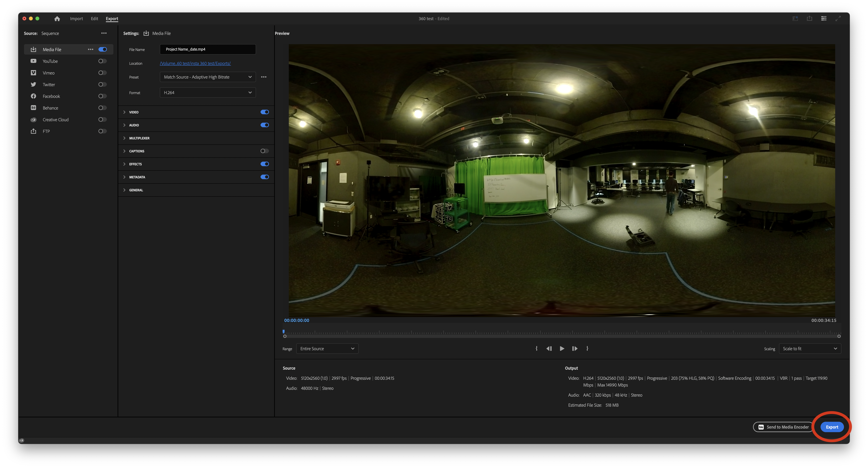Open the Range Entire Source dropdown
This screenshot has height=468, width=868.
pos(327,348)
